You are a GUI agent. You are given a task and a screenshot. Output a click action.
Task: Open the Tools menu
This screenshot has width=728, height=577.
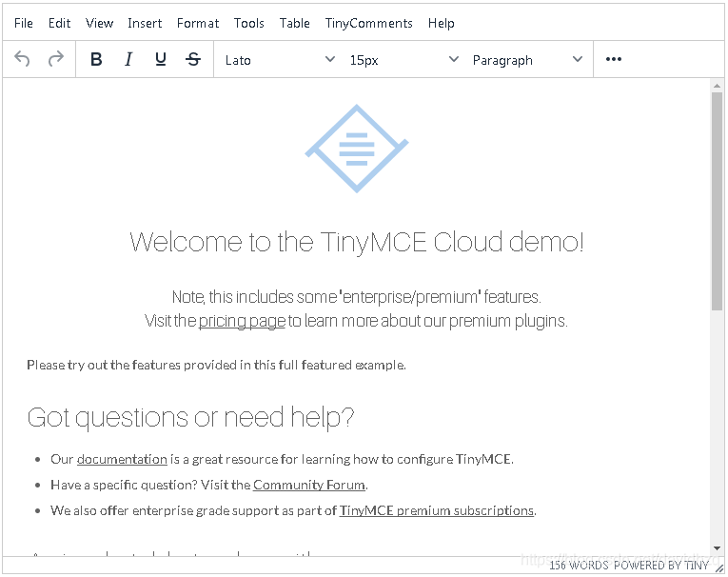tap(249, 23)
